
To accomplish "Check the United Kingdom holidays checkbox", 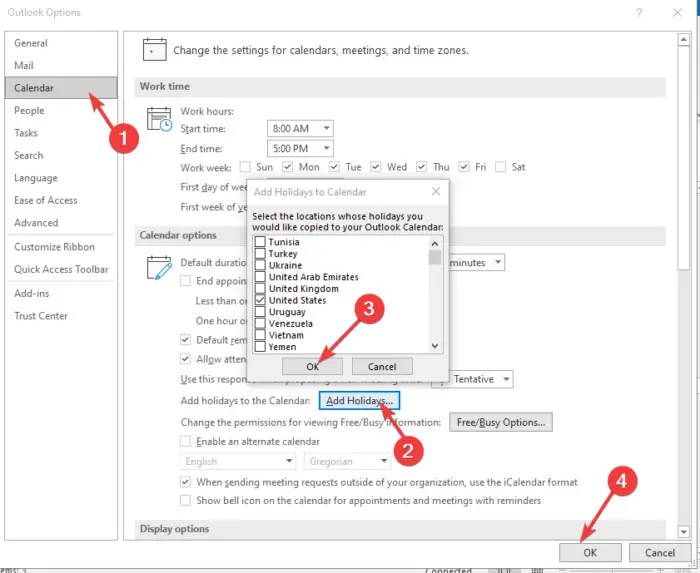I will tap(260, 288).
